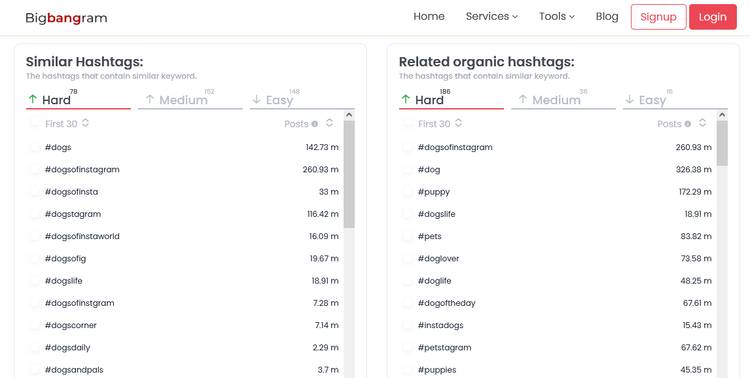This screenshot has width=750, height=378.
Task: Click the Related organic hashtags scrollbar thumb
Action: click(722, 143)
